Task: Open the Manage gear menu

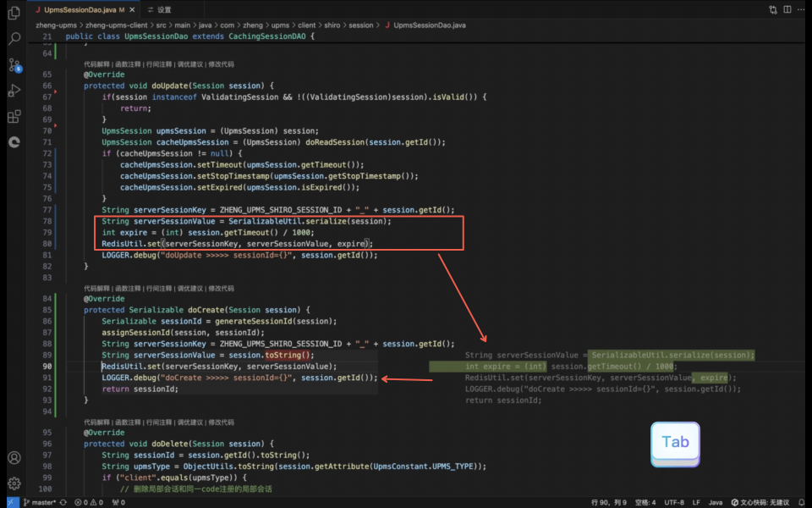Action: coord(14,483)
